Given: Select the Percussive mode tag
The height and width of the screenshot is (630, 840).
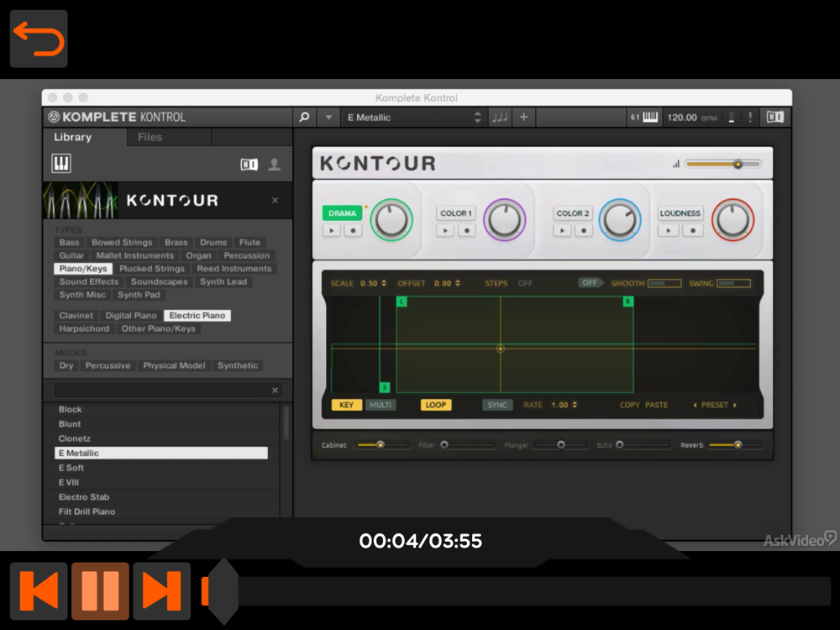Looking at the screenshot, I should tap(108, 365).
